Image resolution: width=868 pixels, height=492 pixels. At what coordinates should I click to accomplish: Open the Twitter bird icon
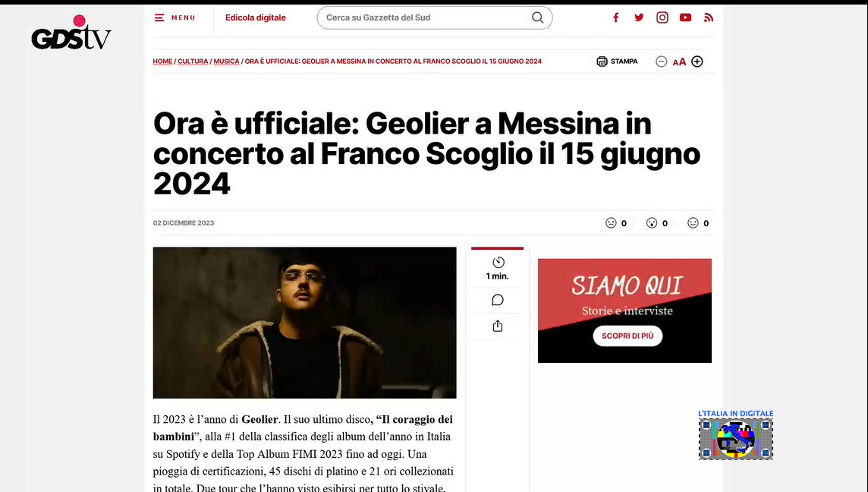639,17
